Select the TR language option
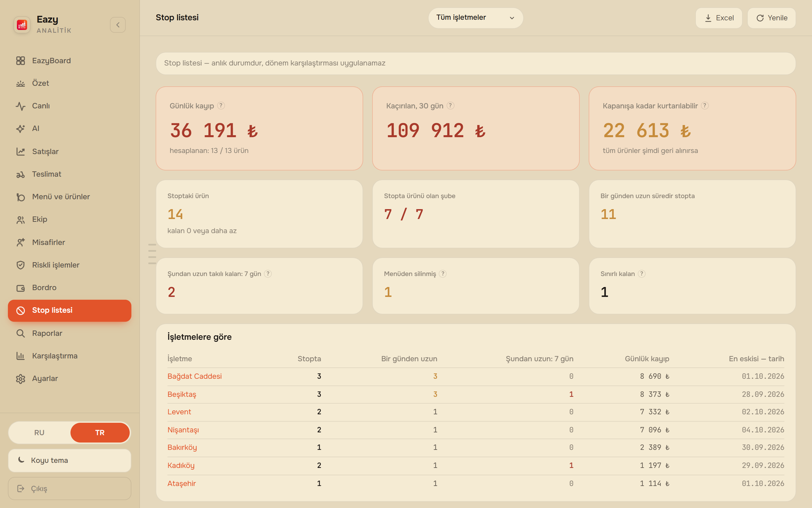Viewport: 812px width, 508px height. 100,432
